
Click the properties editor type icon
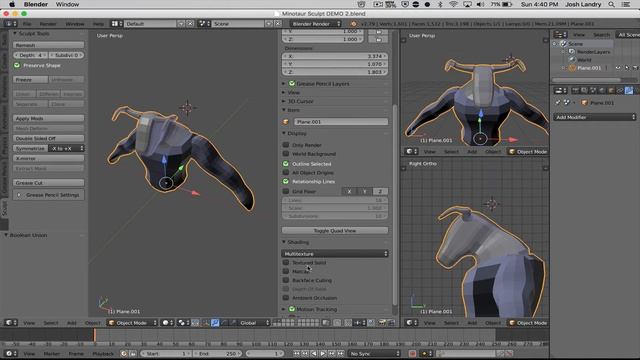tap(560, 90)
